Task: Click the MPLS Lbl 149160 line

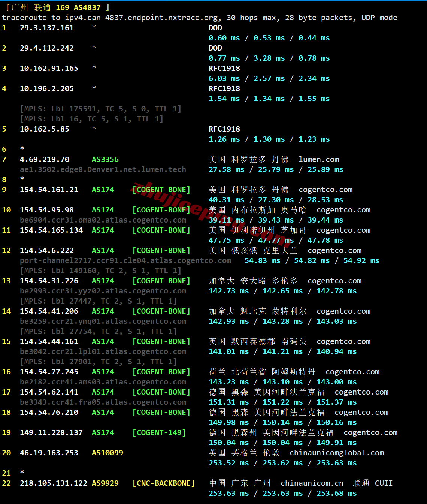Action: 101,271
